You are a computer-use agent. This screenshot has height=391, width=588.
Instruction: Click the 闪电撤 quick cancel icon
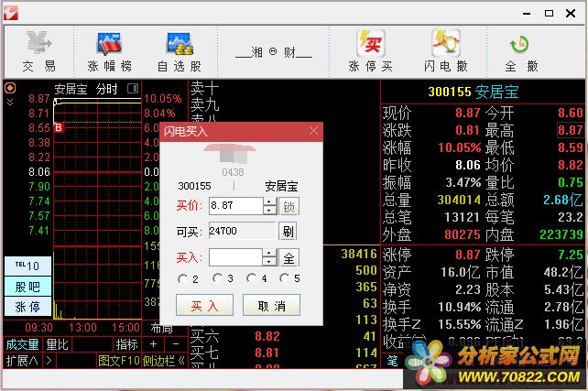(445, 51)
